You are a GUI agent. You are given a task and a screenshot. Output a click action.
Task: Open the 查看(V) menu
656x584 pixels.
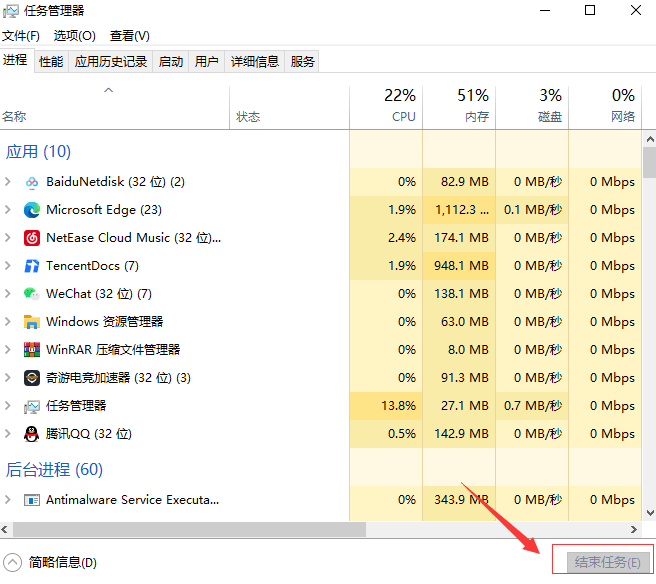point(130,36)
